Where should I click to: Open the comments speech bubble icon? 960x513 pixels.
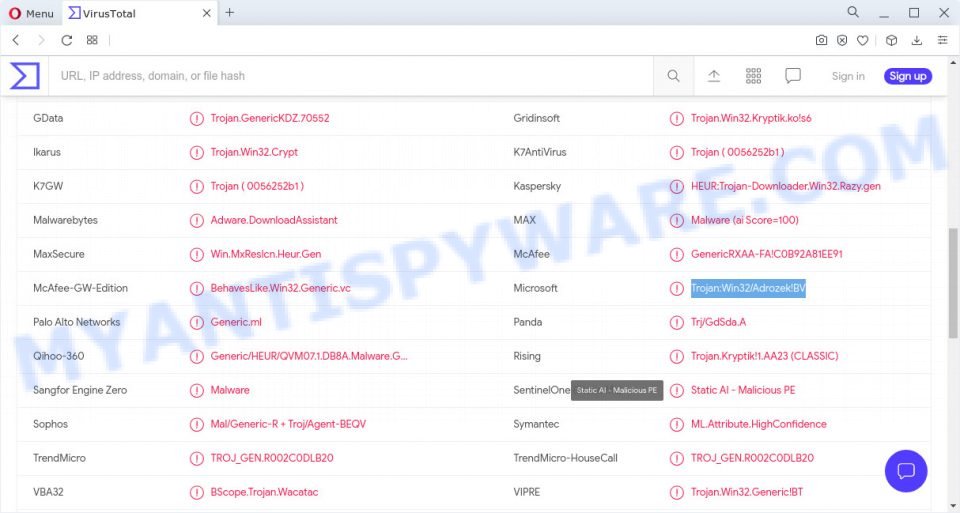click(x=793, y=76)
